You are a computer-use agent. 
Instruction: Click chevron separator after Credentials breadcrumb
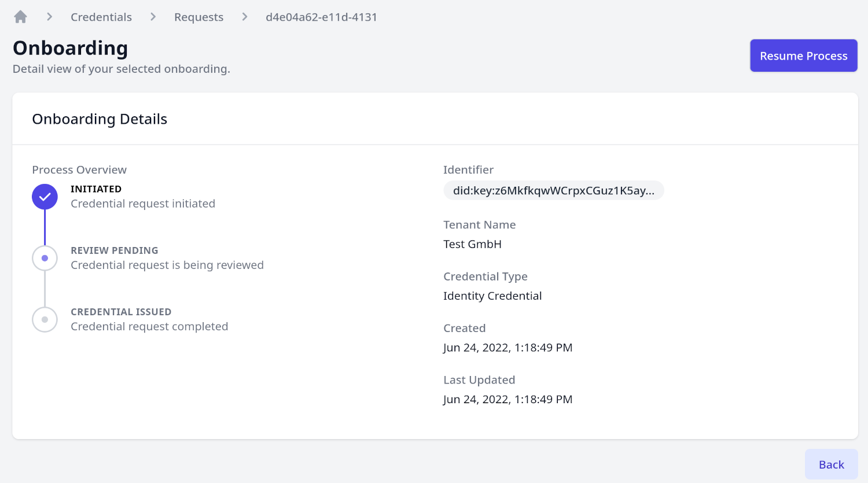(x=153, y=17)
